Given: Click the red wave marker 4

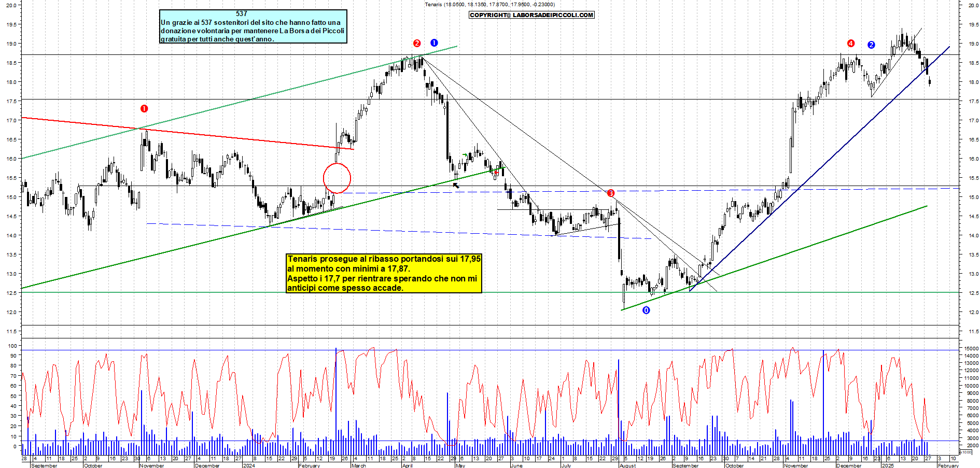Looking at the screenshot, I should (x=851, y=44).
